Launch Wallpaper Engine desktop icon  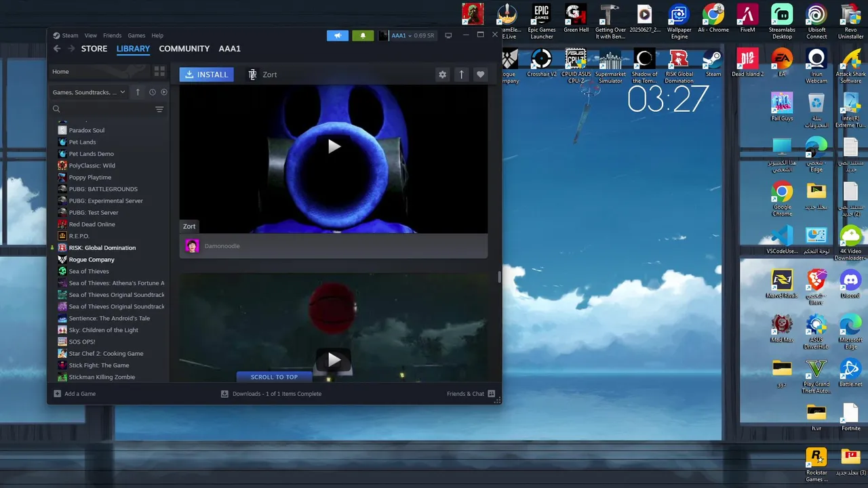679,21
